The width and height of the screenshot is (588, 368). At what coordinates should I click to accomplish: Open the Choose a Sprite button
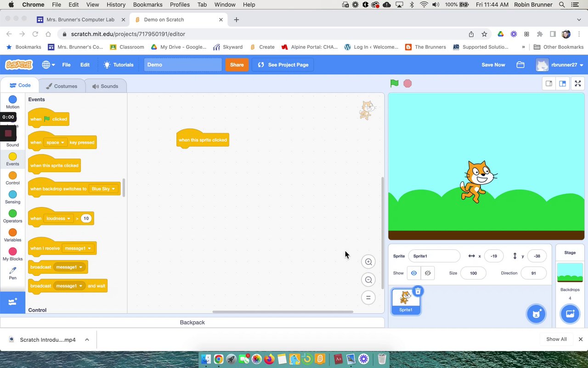pyautogui.click(x=536, y=314)
